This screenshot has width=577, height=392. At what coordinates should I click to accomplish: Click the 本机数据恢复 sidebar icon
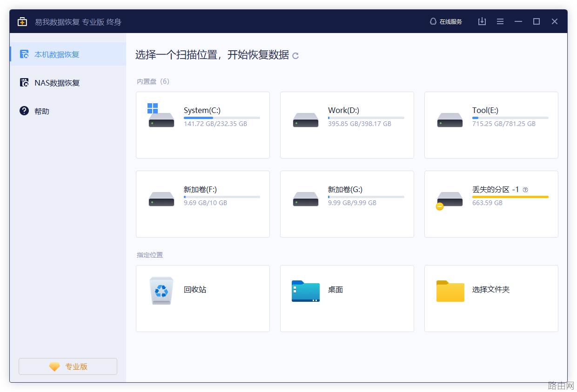pyautogui.click(x=24, y=54)
